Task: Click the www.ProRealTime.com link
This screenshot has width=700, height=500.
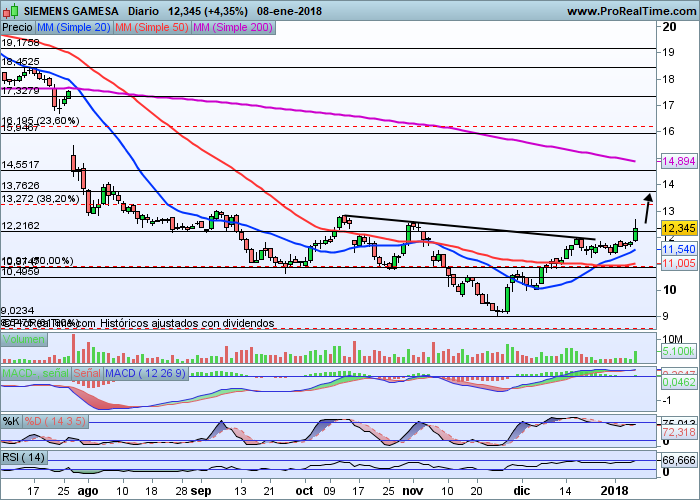Action: (x=630, y=11)
